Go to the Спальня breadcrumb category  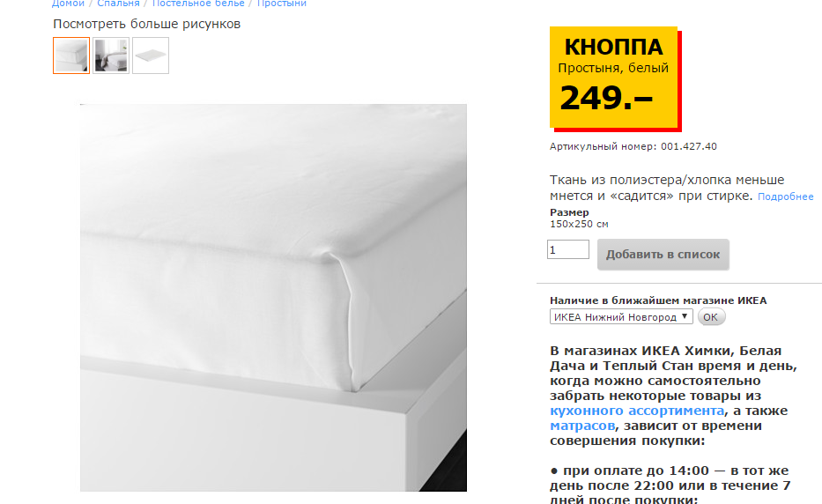[118, 4]
